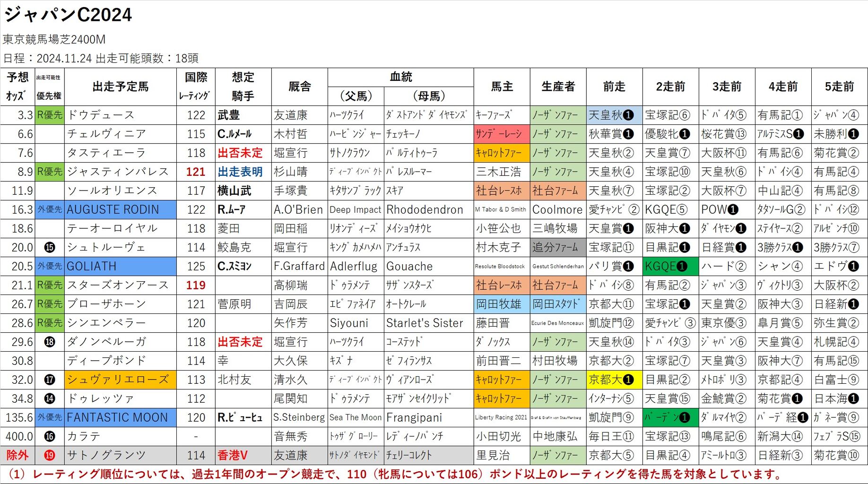Pick the horse name 'ブローザホーン'
The height and width of the screenshot is (484, 868).
106,304
